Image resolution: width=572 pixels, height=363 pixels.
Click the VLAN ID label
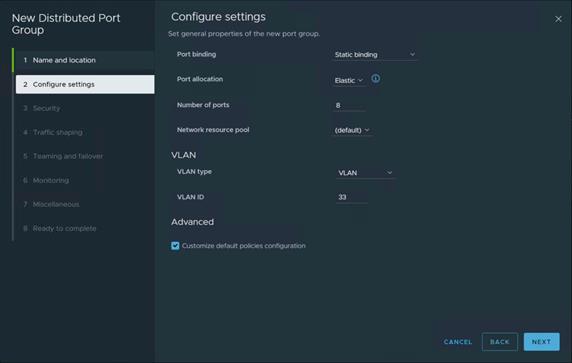tap(190, 197)
